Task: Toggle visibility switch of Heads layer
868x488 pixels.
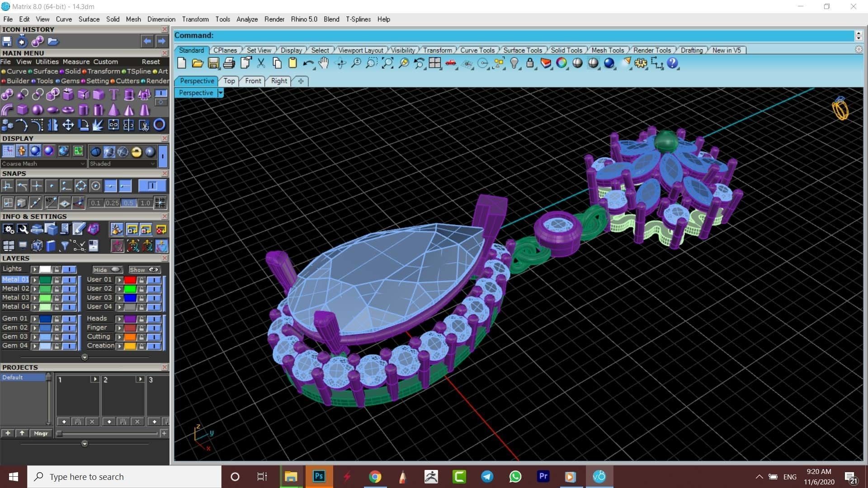Action: (154, 319)
